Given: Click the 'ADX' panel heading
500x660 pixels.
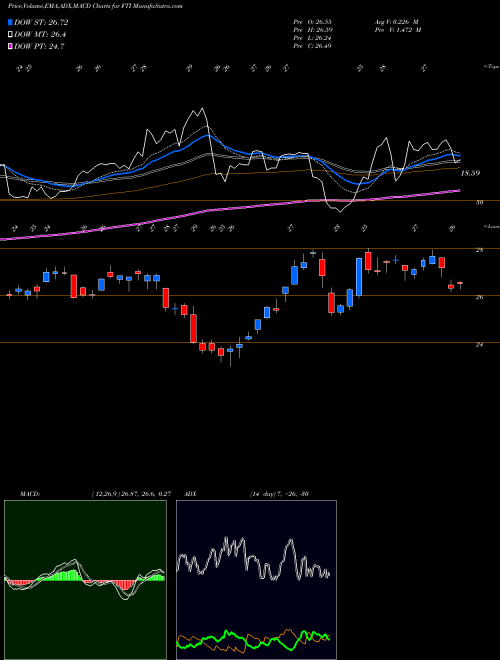Looking at the screenshot, I should click(190, 494).
